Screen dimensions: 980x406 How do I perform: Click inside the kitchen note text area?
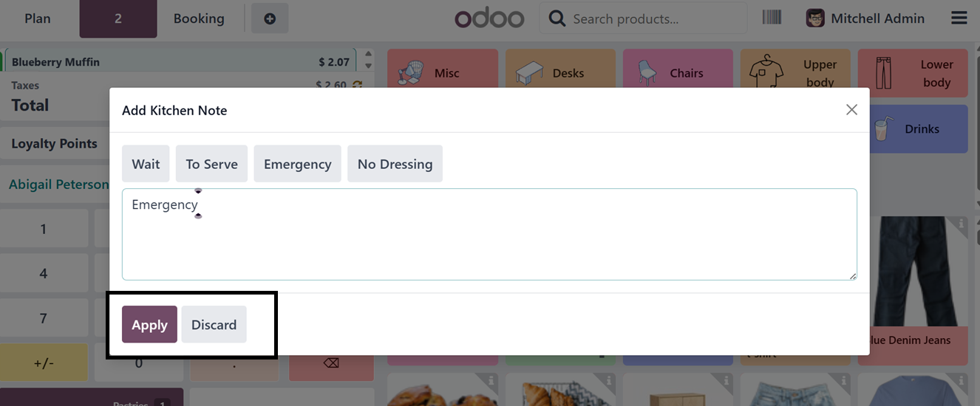[x=489, y=244]
